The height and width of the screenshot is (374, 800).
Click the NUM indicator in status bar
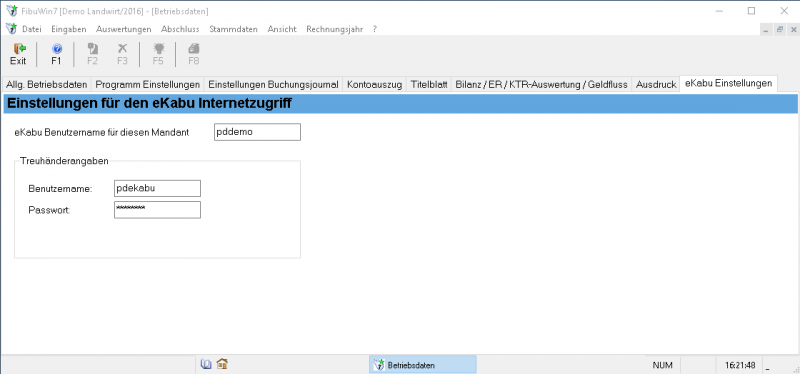[662, 365]
